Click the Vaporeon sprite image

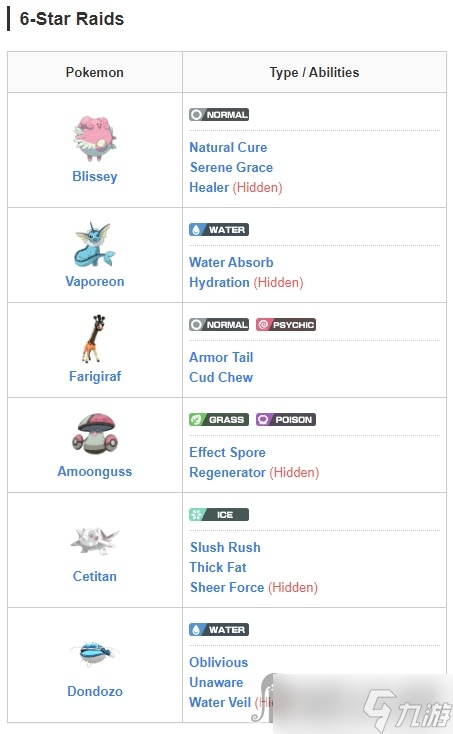coord(95,245)
